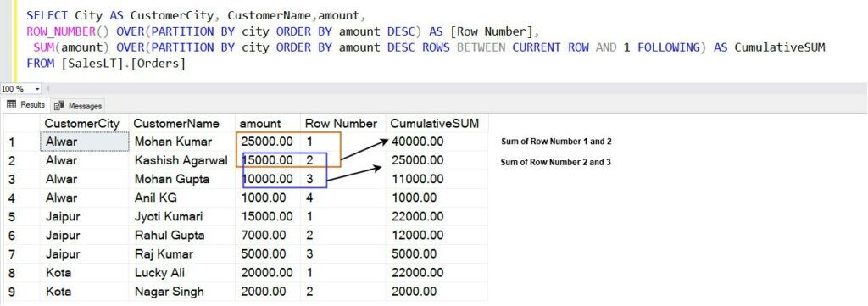Image resolution: width=868 pixels, height=306 pixels.
Task: Click the amount column header
Action: pyautogui.click(x=267, y=124)
